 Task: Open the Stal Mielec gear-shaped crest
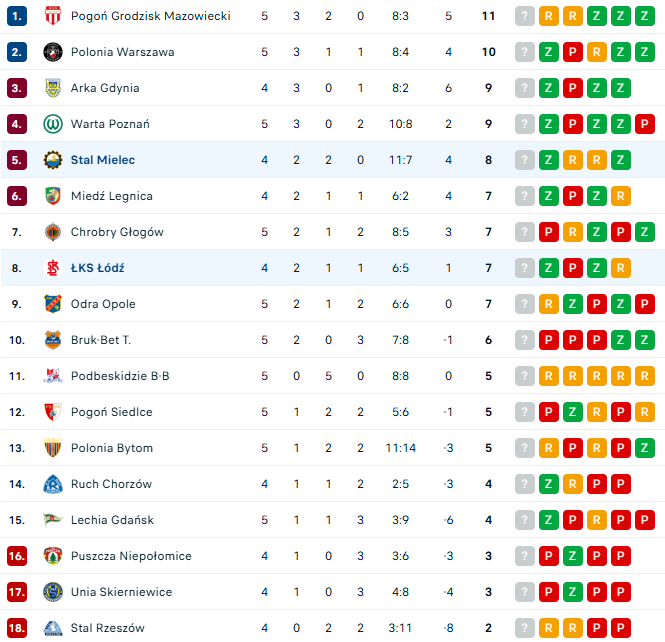53,160
